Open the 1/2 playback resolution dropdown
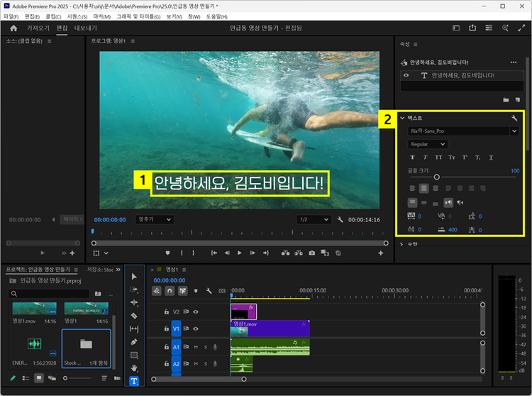The image size is (532, 396). click(x=313, y=220)
